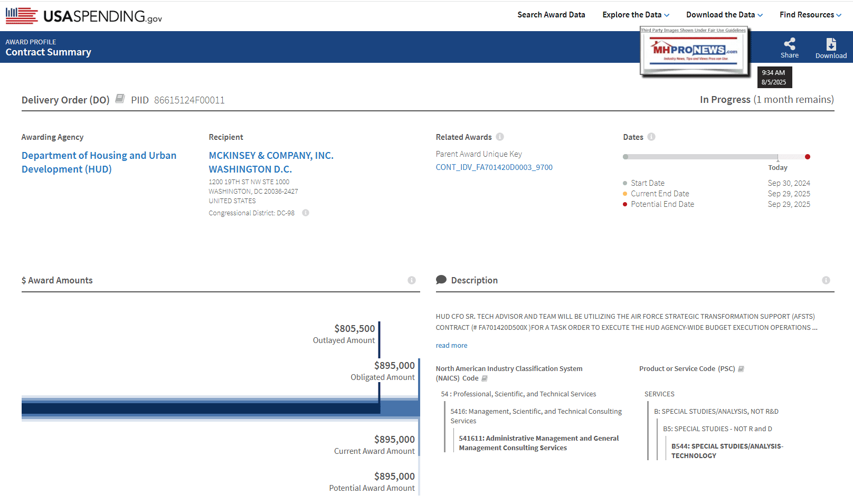Click PSC B: Special Studies/Analysis, Not R&D

coord(716,412)
